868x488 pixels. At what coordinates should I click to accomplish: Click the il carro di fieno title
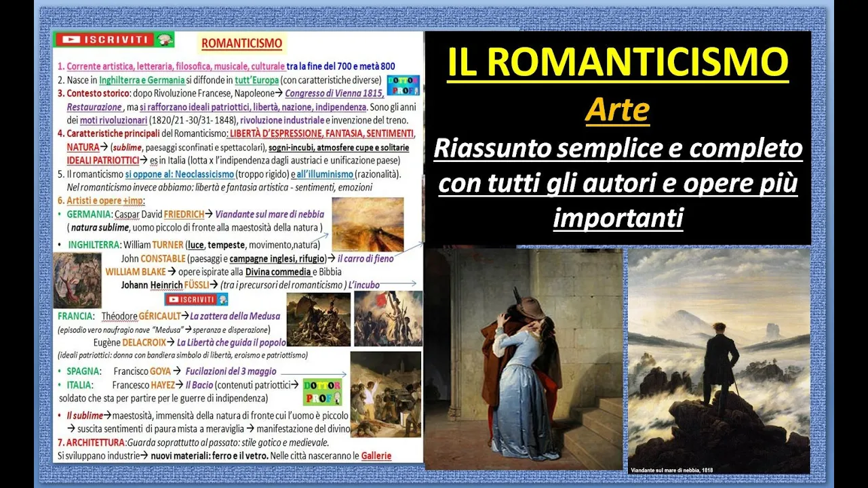tap(367, 258)
